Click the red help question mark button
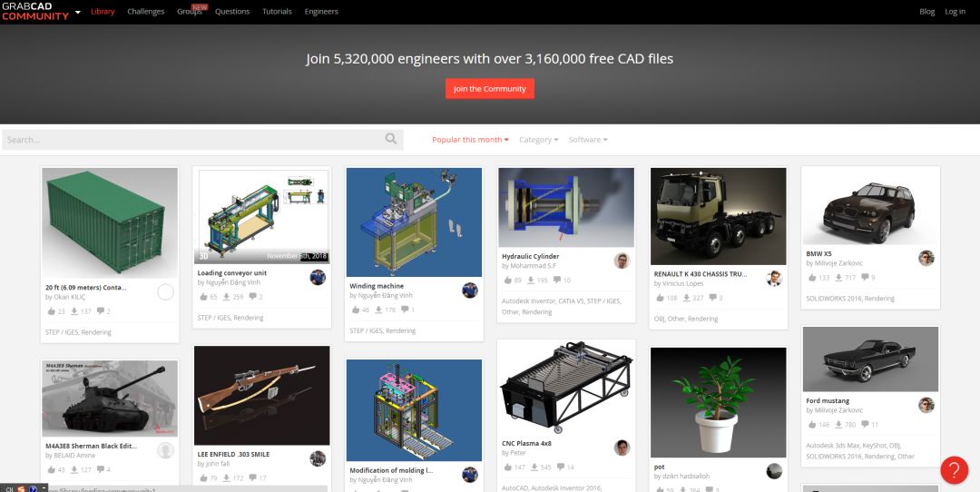980x492 pixels. [x=954, y=470]
